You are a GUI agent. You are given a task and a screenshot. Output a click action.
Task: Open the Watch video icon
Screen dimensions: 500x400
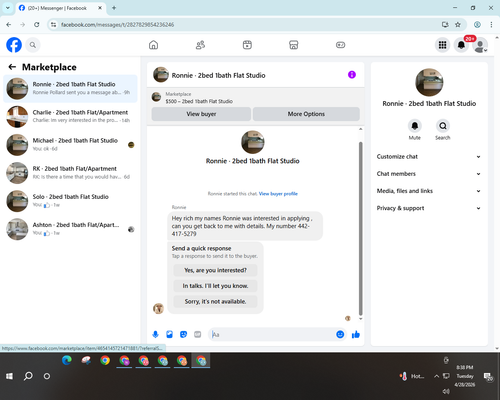(247, 45)
